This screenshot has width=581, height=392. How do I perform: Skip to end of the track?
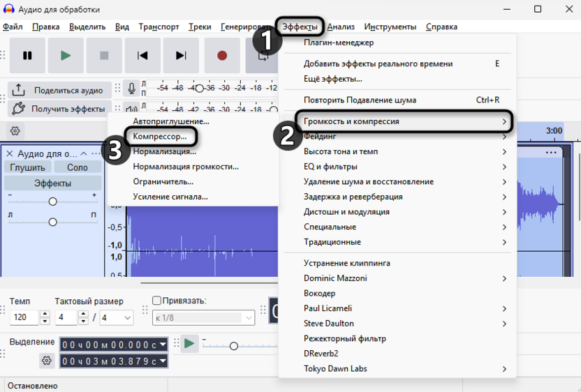tap(181, 56)
